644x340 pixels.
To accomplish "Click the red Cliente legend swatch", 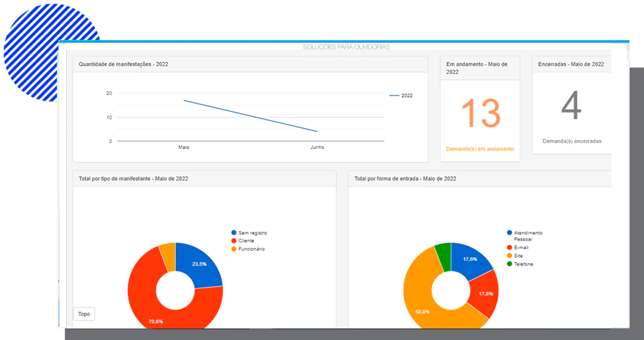I will coord(234,241).
